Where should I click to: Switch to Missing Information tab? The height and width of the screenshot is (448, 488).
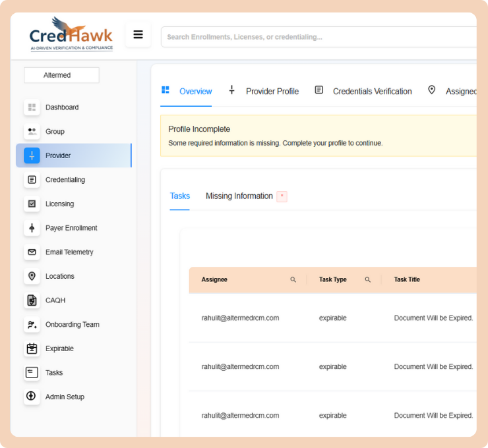pyautogui.click(x=239, y=196)
